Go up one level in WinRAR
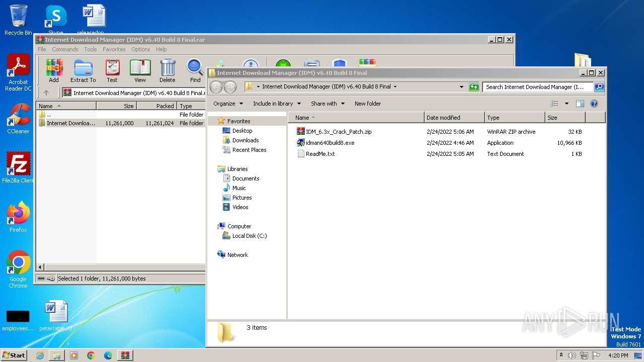 (46, 93)
